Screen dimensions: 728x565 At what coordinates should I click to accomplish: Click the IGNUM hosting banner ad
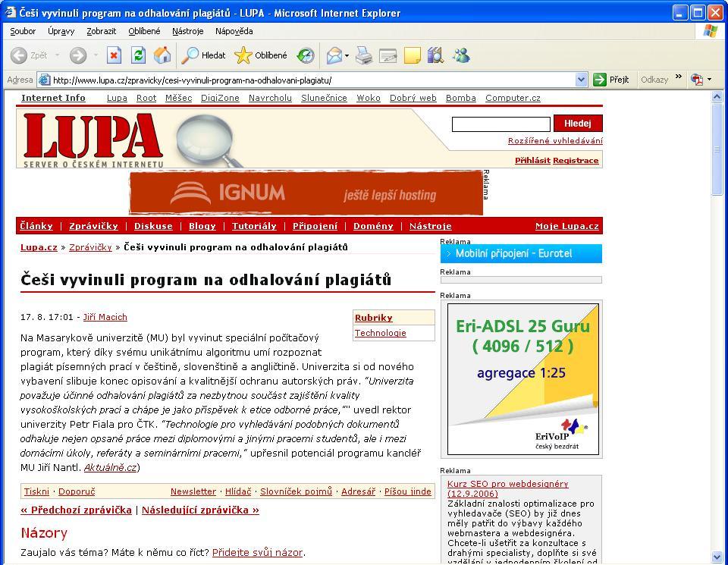306,193
